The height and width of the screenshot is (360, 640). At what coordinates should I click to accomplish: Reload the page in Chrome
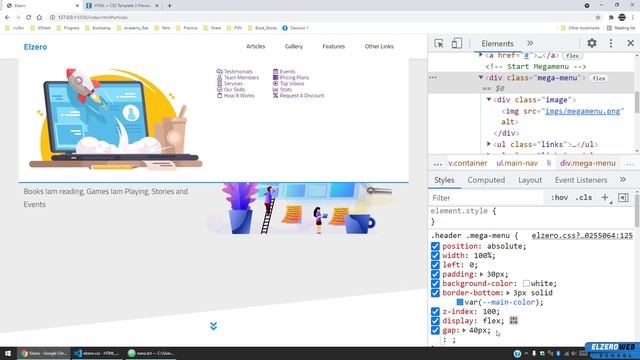pyautogui.click(x=28, y=17)
